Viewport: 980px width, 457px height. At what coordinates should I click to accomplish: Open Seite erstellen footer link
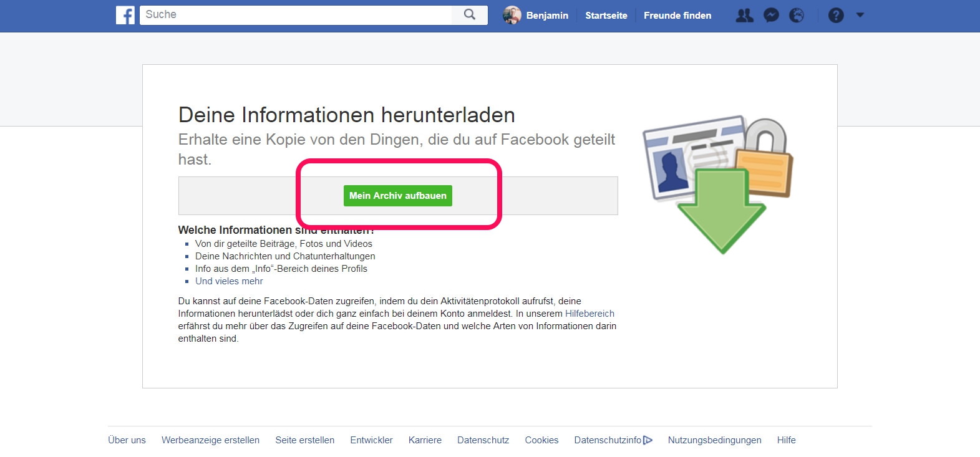coord(305,440)
